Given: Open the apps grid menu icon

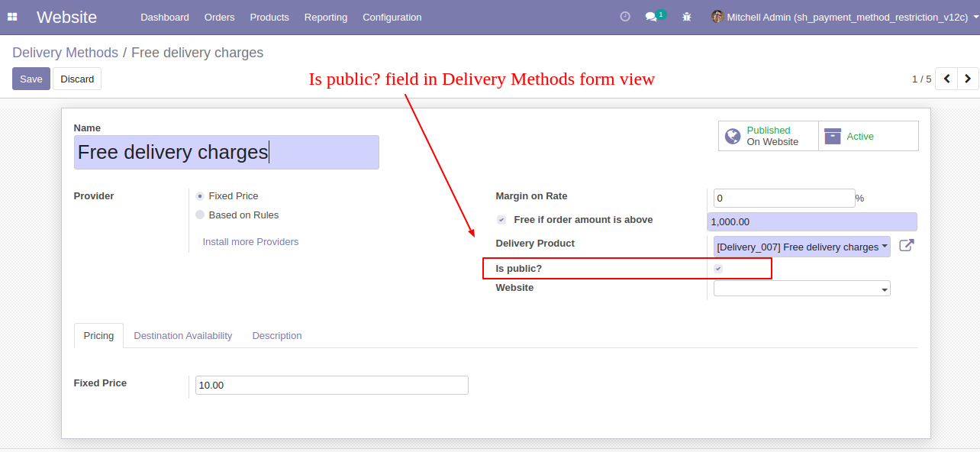Looking at the screenshot, I should [x=12, y=17].
